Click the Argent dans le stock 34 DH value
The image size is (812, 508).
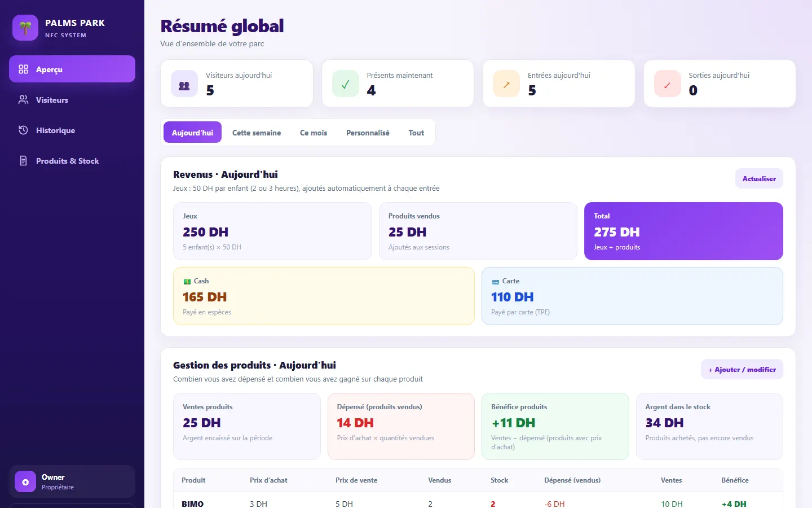pyautogui.click(x=664, y=423)
